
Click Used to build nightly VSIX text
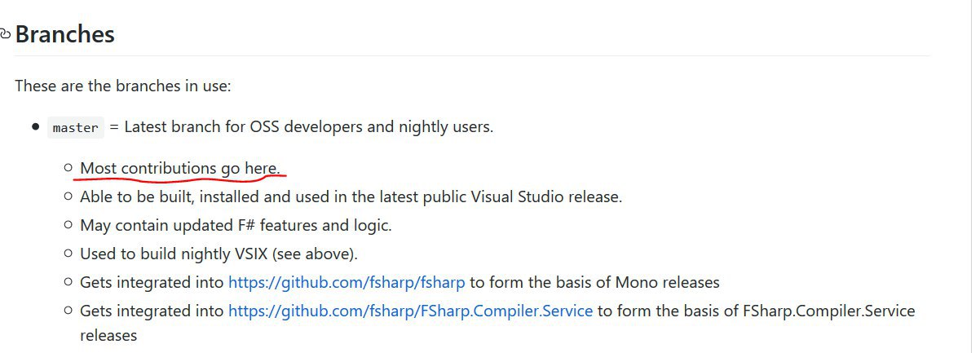(219, 254)
